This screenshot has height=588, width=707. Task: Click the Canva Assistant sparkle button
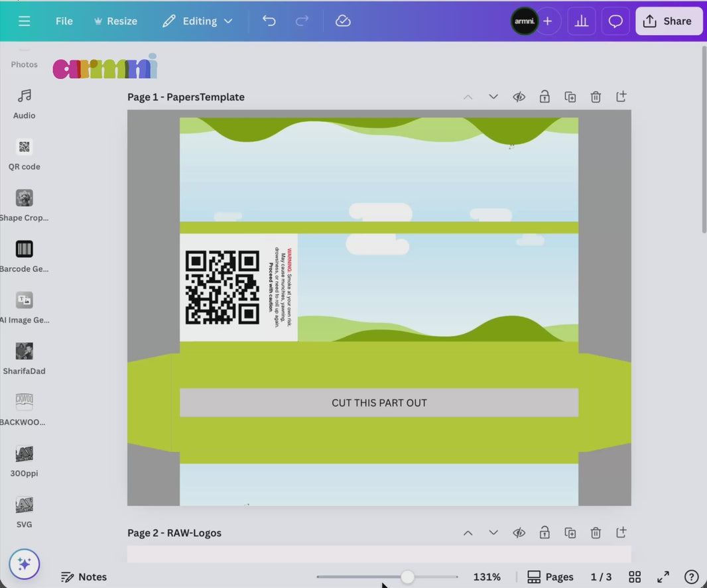click(x=25, y=564)
